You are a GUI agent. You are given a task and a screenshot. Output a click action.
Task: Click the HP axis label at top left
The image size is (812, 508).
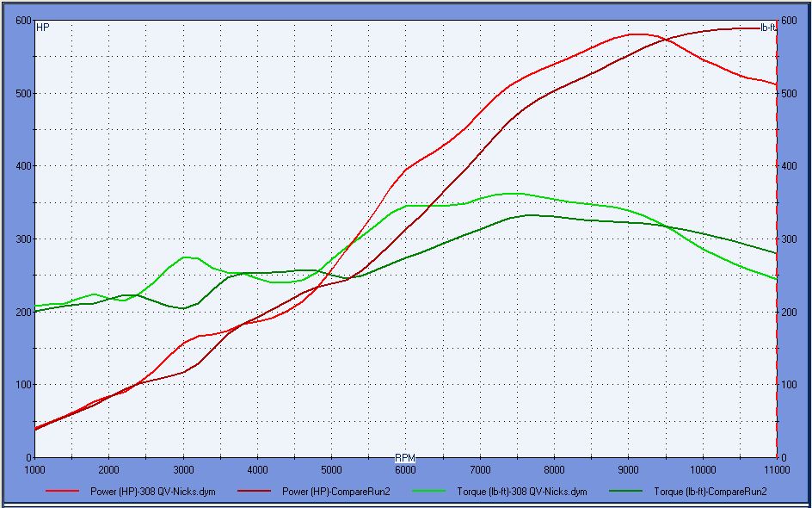click(42, 28)
